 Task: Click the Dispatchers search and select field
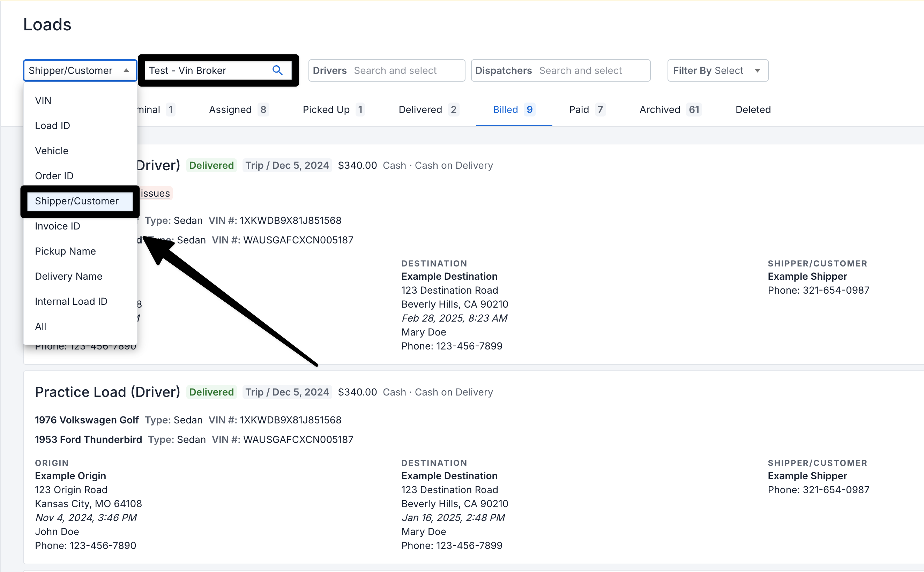(560, 70)
